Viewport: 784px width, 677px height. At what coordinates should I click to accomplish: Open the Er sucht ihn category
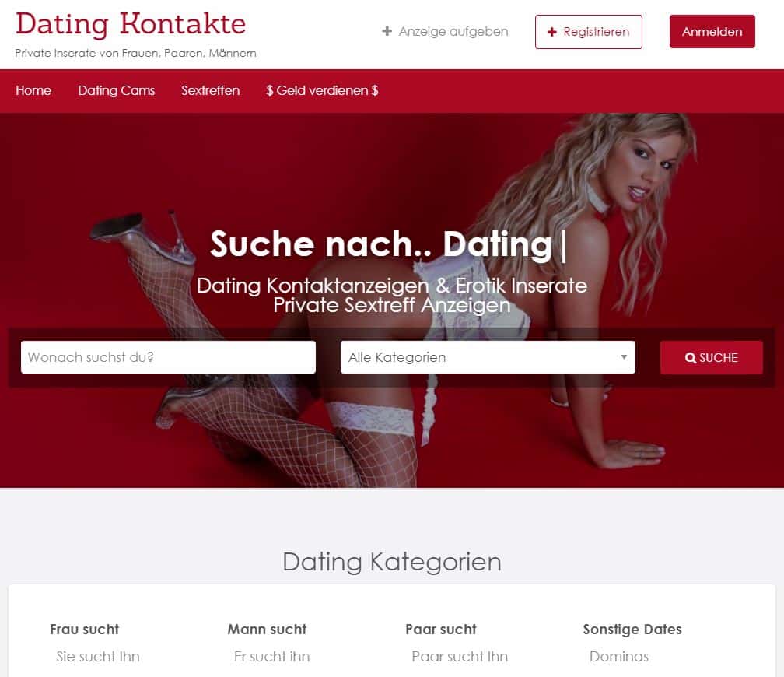[x=272, y=657]
